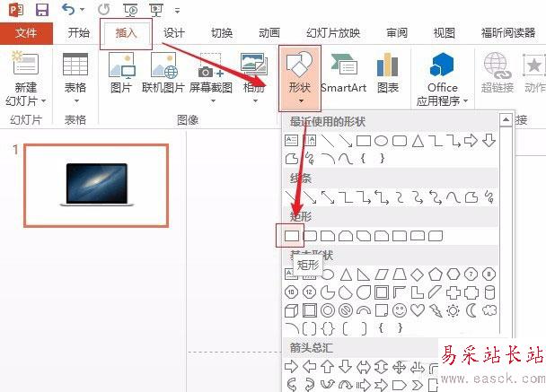Select the Rectangle shape in 矩形 section
546x392 pixels.
pyautogui.click(x=292, y=236)
